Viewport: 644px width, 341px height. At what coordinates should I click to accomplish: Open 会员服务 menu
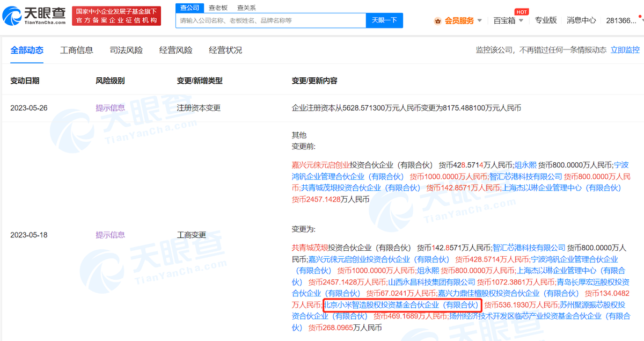(459, 20)
